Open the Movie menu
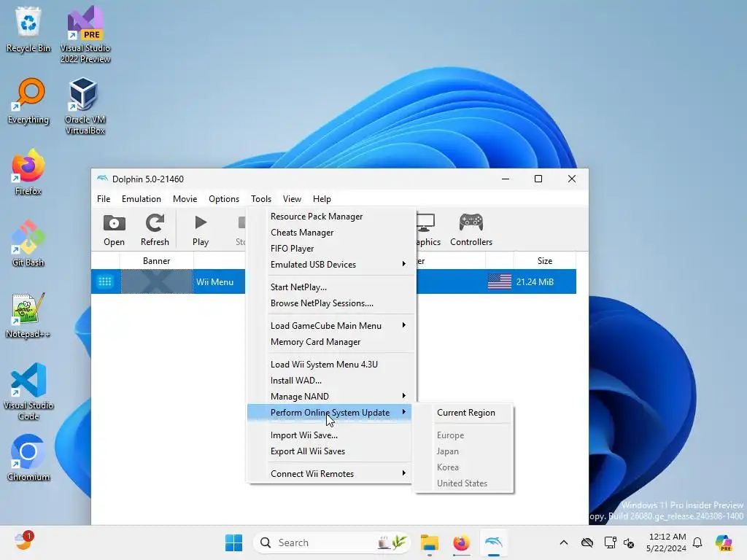Viewport: 747px width, 560px height. (185, 198)
